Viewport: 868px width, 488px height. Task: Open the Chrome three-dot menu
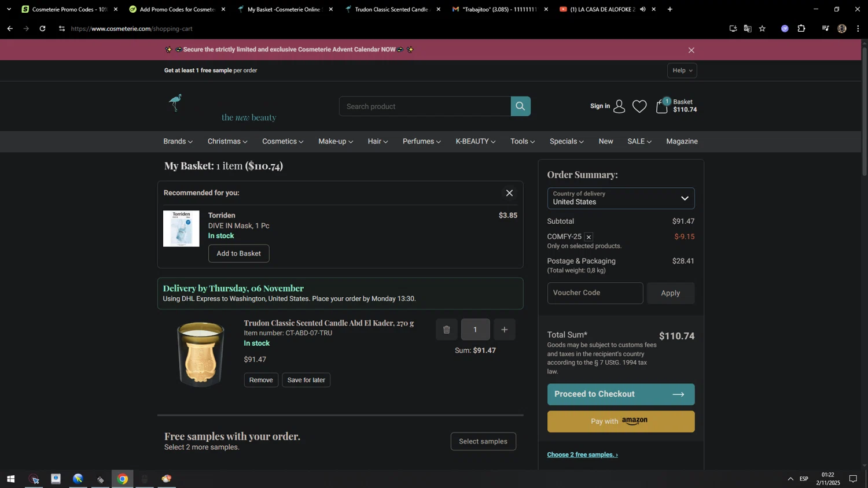pos(858,28)
